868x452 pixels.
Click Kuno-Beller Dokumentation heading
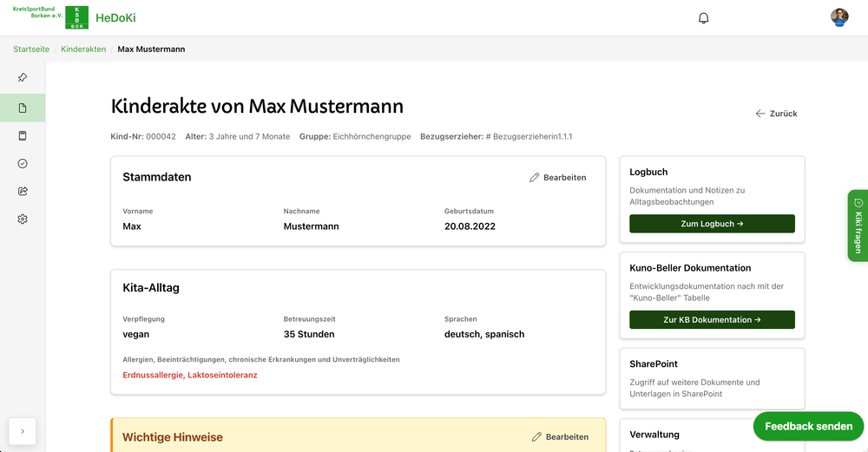(690, 268)
